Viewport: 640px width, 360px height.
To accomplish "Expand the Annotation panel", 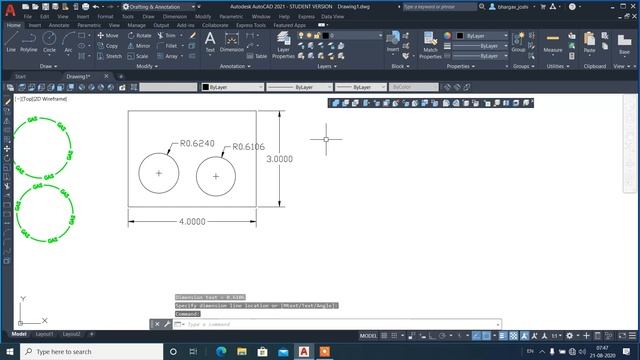I will click(235, 66).
